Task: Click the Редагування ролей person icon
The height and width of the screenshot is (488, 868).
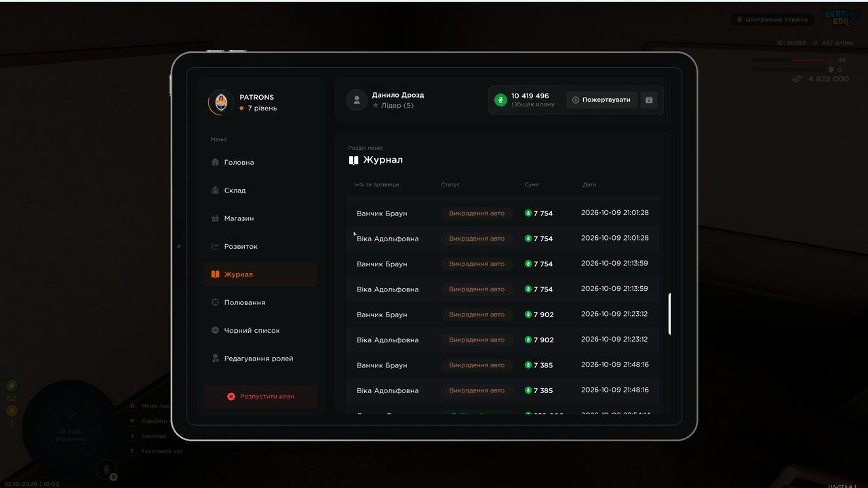Action: [x=215, y=358]
